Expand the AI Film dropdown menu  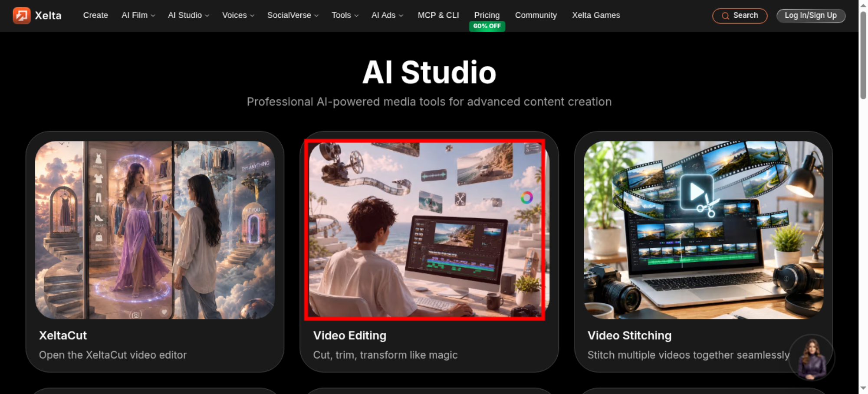point(138,15)
